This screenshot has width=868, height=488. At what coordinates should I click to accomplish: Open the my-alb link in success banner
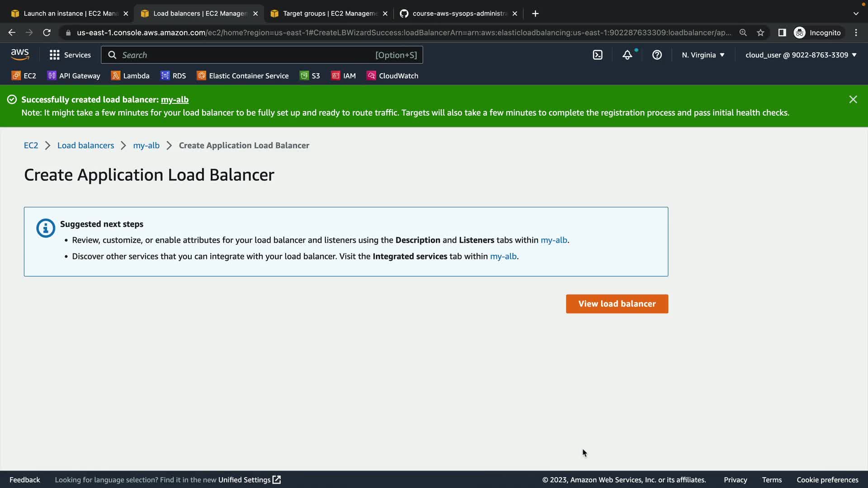(175, 99)
